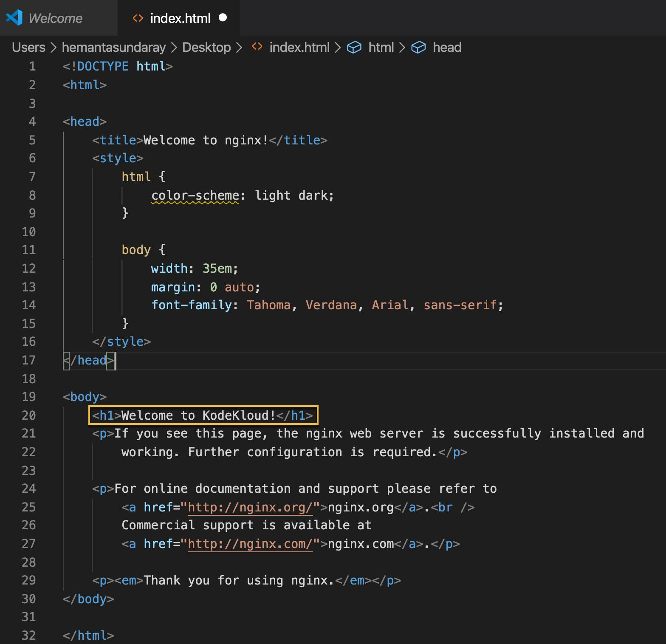Viewport: 666px width, 644px height.
Task: Click the 'index.html' breadcrumb file name
Action: (x=299, y=47)
